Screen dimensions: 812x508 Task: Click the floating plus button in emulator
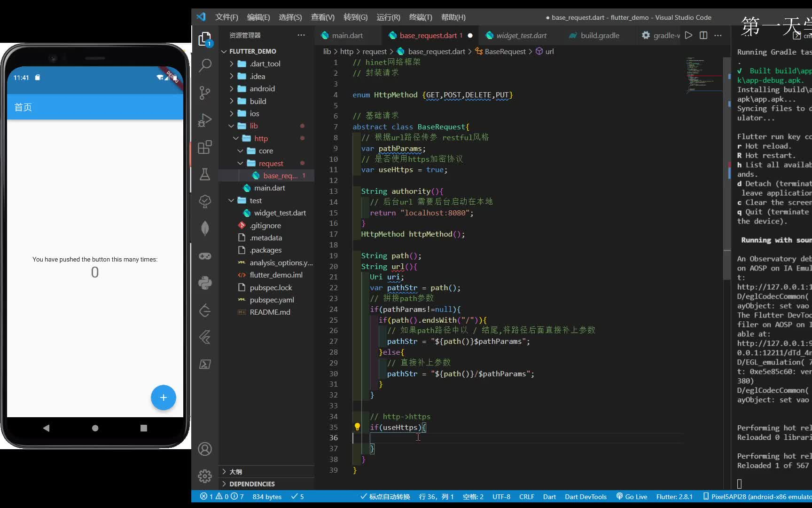pyautogui.click(x=164, y=397)
